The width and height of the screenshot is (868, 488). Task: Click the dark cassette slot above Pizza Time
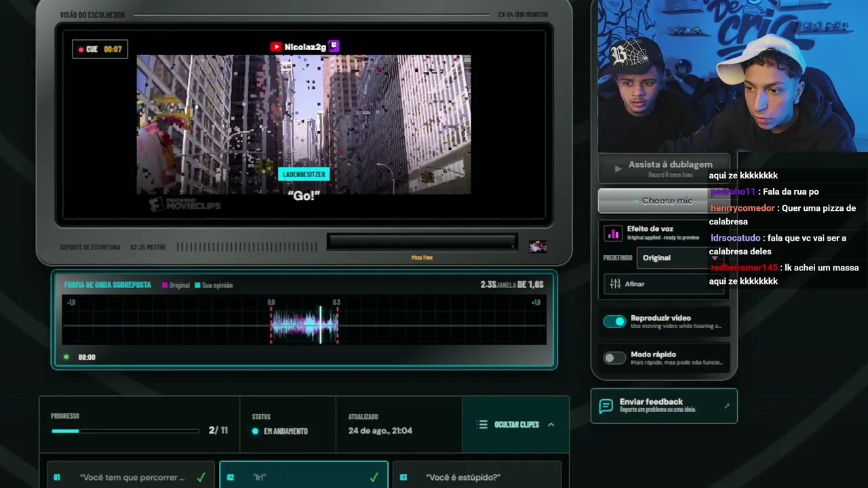point(422,242)
